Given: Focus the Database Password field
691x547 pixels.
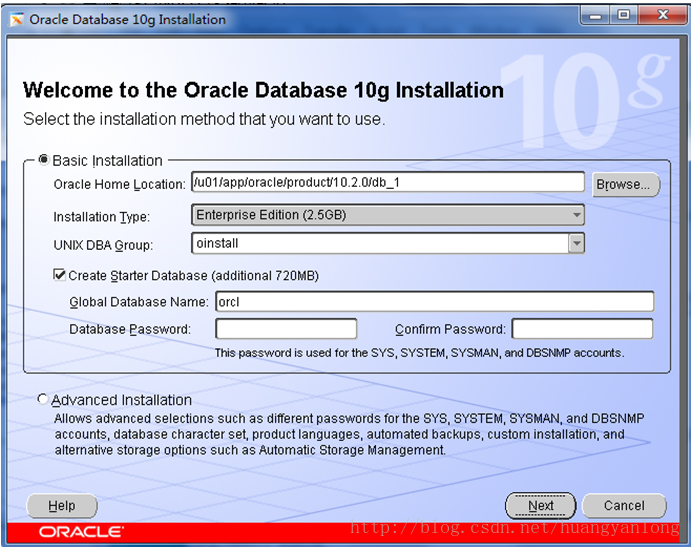Looking at the screenshot, I should coord(286,329).
